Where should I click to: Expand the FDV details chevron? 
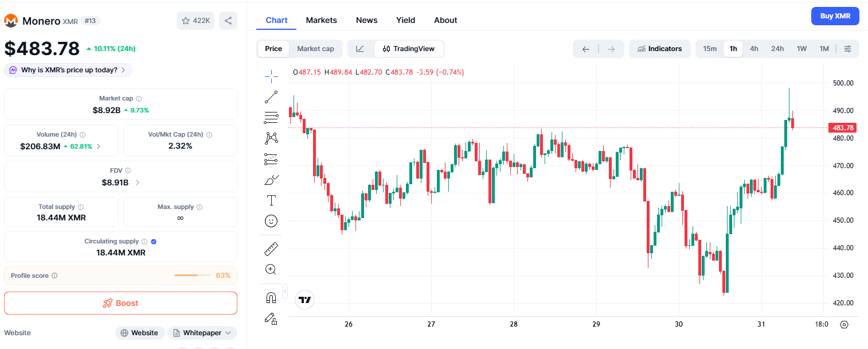[138, 183]
